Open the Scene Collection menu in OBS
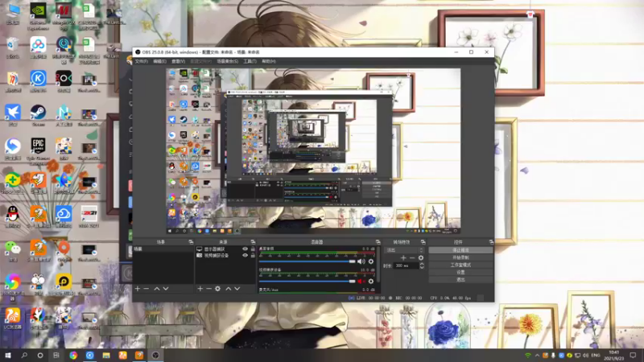This screenshot has height=362, width=644. coord(228,62)
